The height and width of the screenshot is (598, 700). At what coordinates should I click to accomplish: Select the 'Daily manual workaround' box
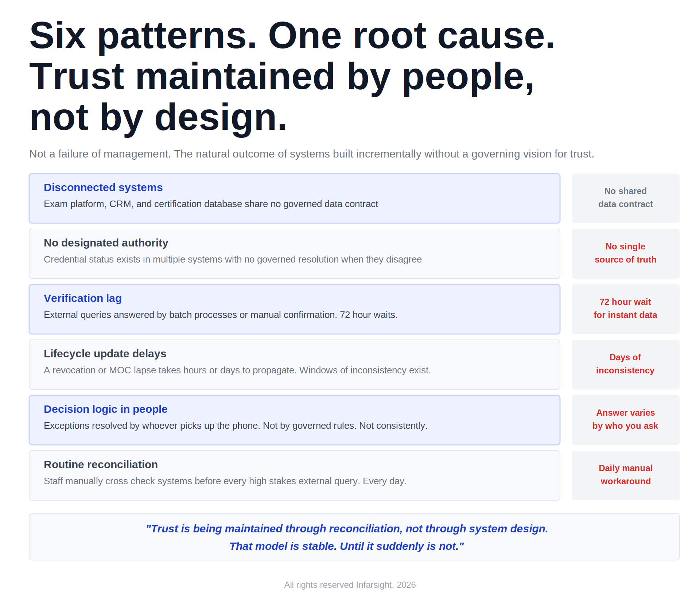[x=626, y=475]
